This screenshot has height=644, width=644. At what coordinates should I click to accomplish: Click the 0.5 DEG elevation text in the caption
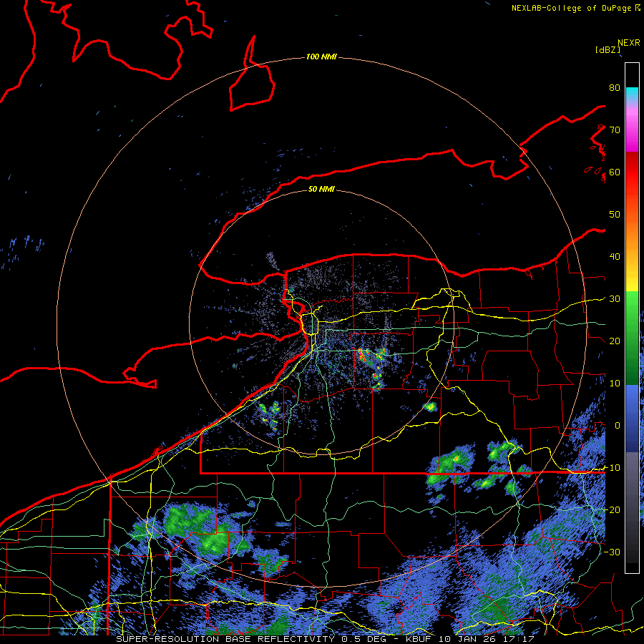coord(364,639)
